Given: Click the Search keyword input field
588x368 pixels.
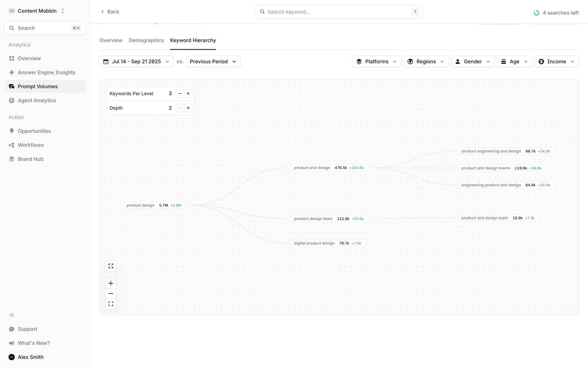Looking at the screenshot, I should tap(337, 12).
